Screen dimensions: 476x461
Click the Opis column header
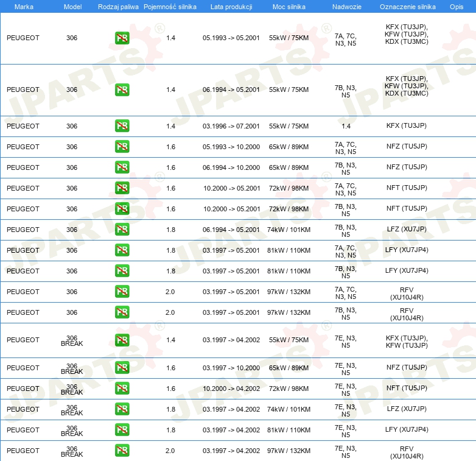point(456,6)
